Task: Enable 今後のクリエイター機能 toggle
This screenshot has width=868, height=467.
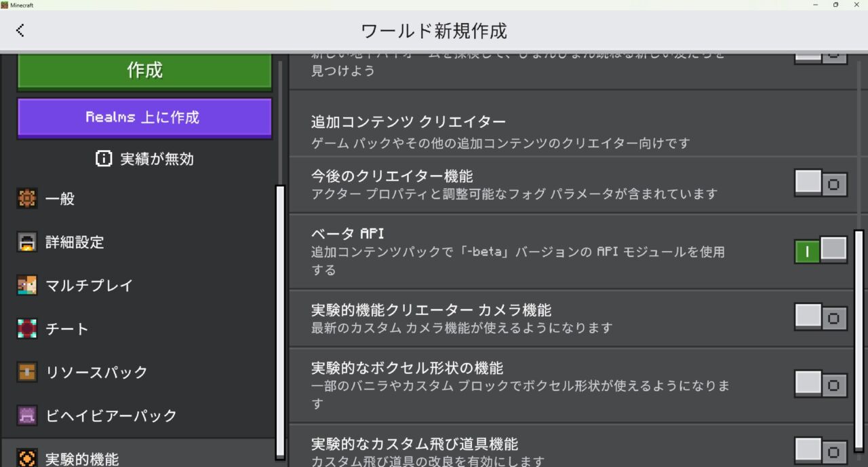Action: pyautogui.click(x=821, y=184)
